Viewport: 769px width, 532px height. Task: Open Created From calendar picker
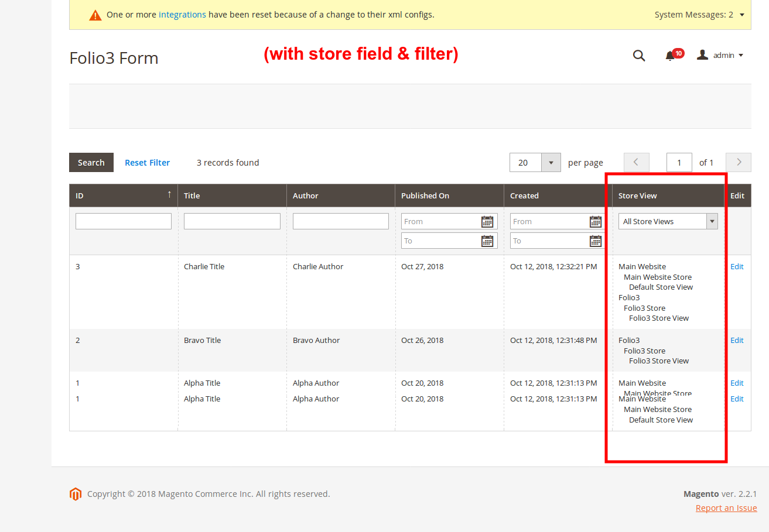pos(596,221)
